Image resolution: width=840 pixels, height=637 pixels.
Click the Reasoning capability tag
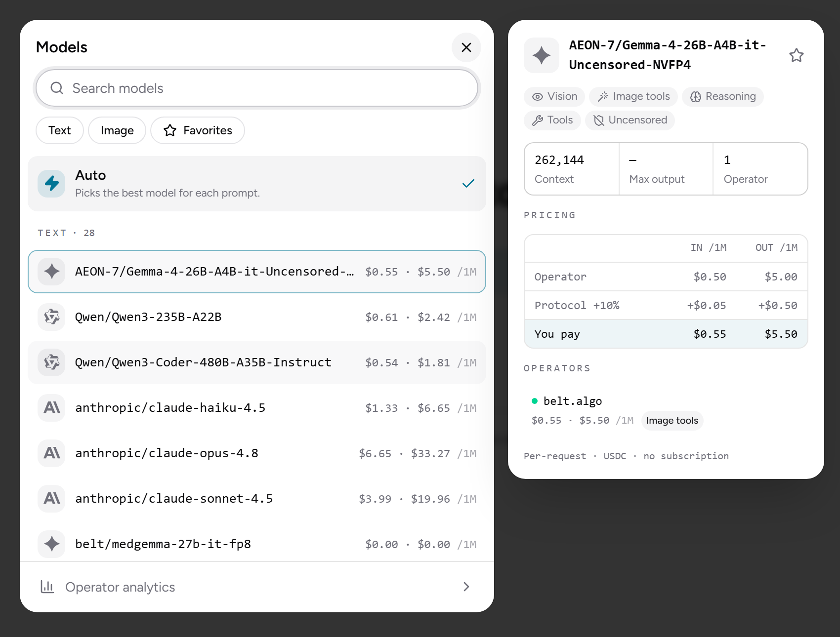[x=723, y=96]
